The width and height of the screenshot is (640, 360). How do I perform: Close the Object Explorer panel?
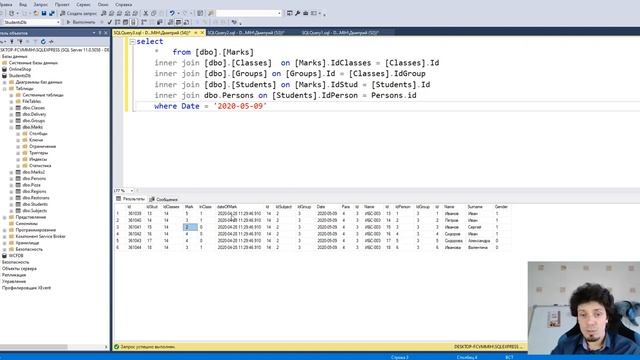click(x=106, y=33)
